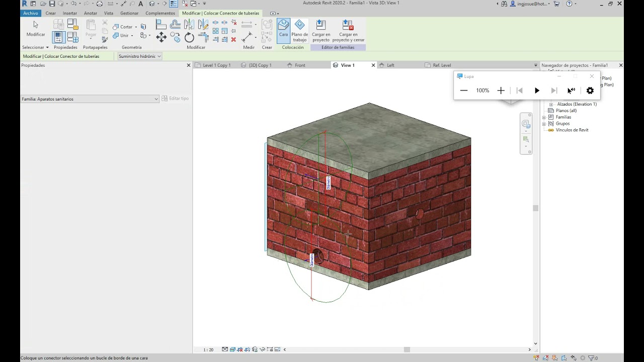
Task: Click the 1 : 20 view scale
Action: (x=208, y=349)
